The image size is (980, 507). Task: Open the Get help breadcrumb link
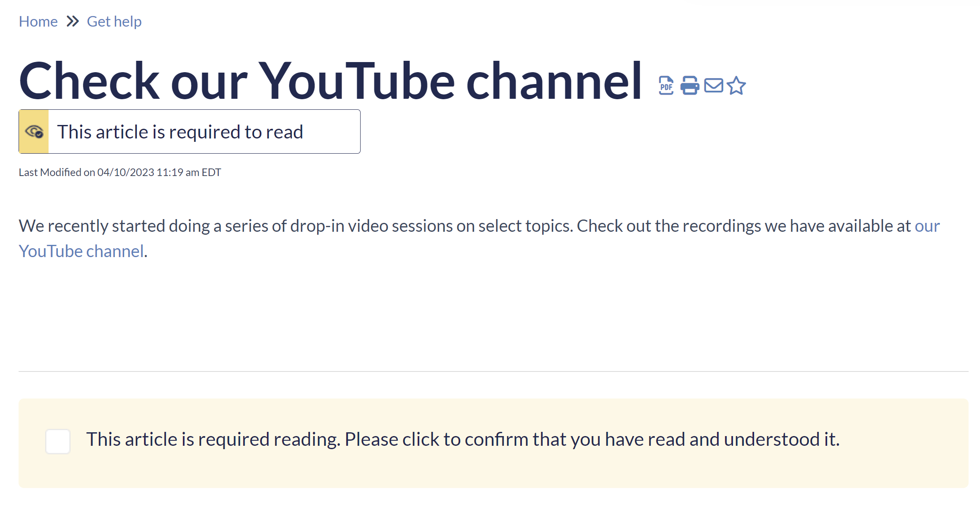[114, 21]
